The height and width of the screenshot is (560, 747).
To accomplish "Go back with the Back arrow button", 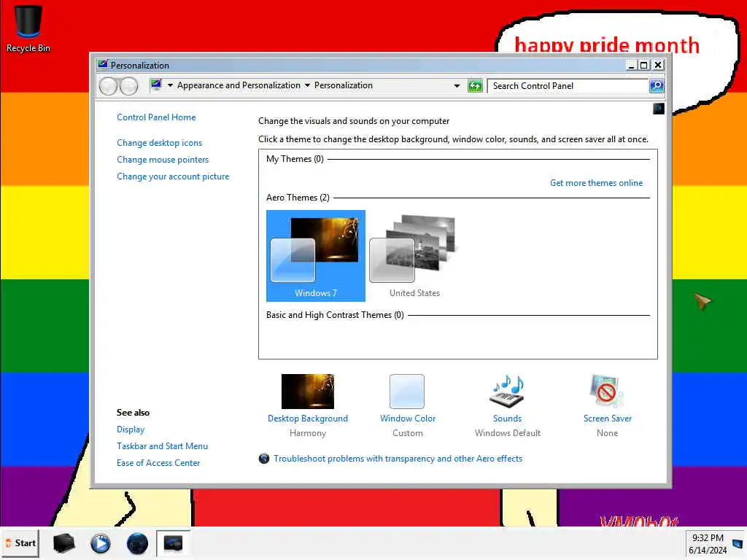I will (x=108, y=86).
